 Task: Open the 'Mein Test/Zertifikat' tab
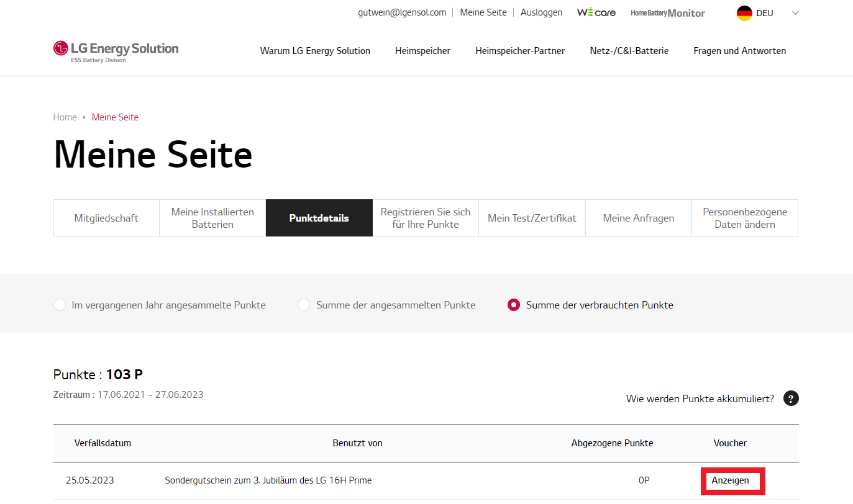pos(532,218)
